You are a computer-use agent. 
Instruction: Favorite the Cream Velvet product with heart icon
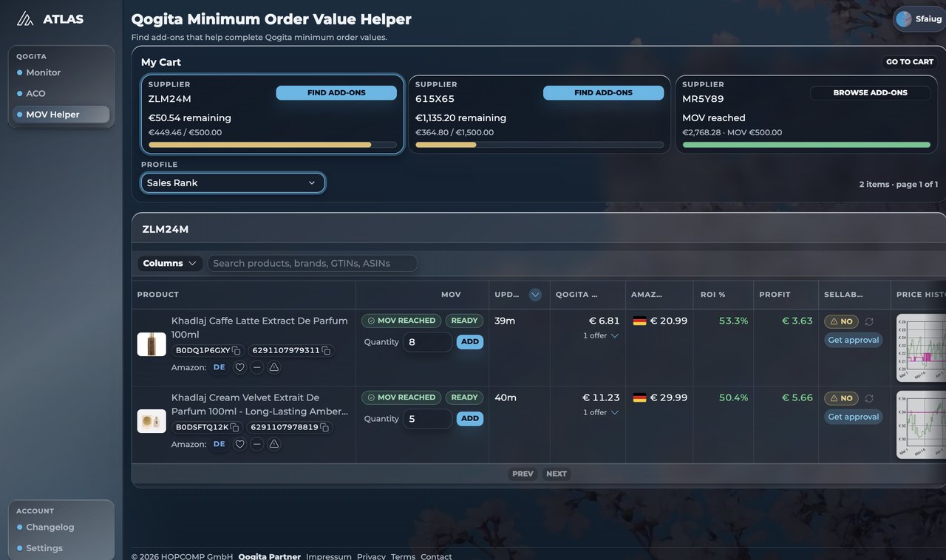(239, 444)
